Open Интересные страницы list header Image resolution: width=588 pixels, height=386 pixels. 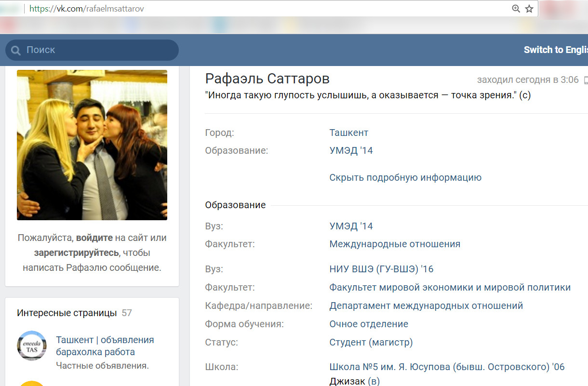coord(67,313)
